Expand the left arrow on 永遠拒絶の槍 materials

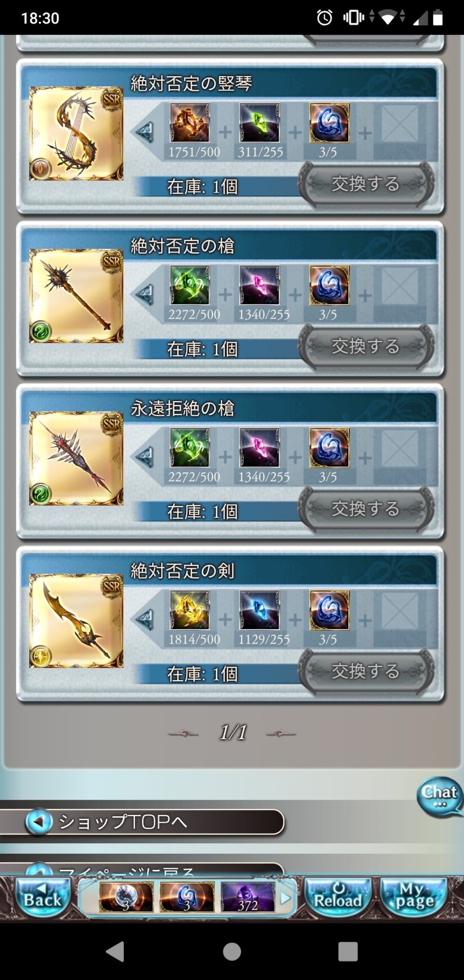click(x=144, y=456)
